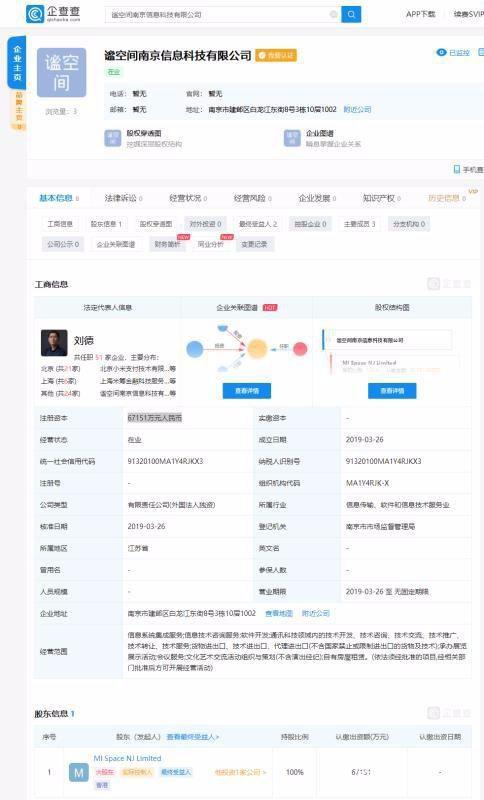This screenshot has height=800, width=484.
Task: Click the legal representative photo of 刘德
Action: (54, 343)
